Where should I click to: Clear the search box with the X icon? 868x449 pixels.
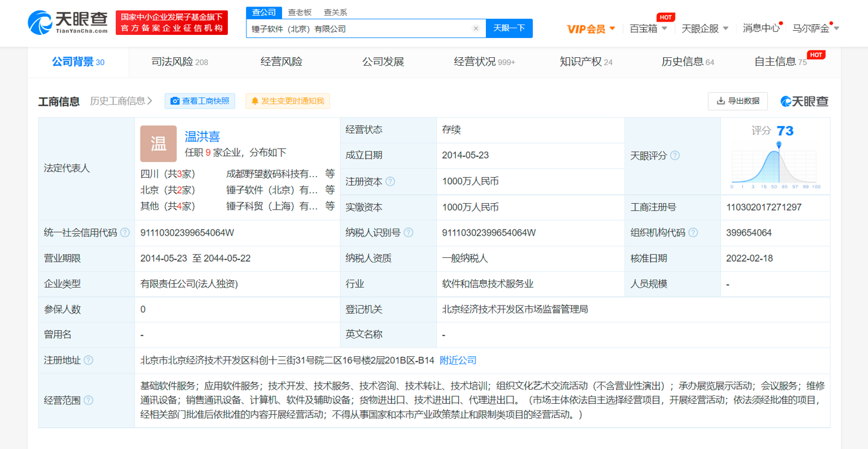pyautogui.click(x=476, y=28)
